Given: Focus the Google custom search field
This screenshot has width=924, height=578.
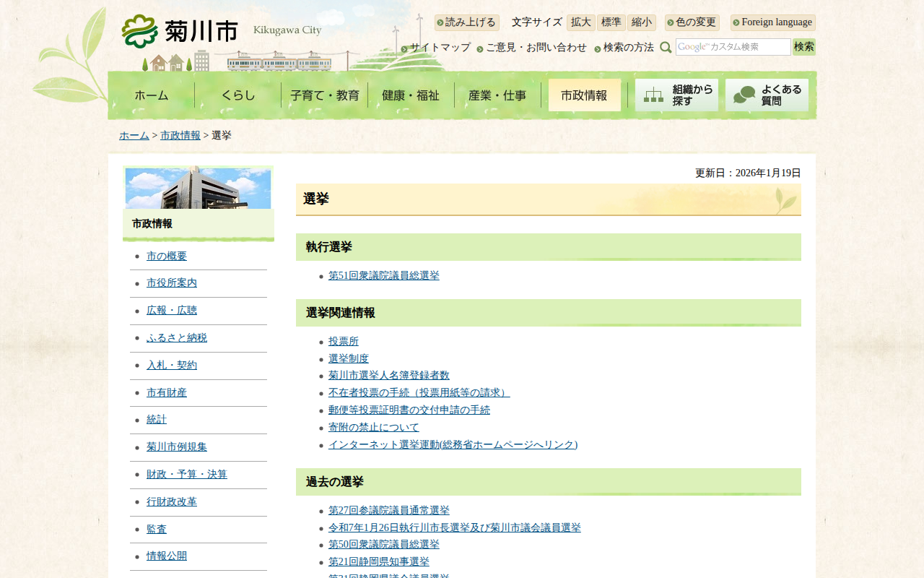Looking at the screenshot, I should pos(733,47).
